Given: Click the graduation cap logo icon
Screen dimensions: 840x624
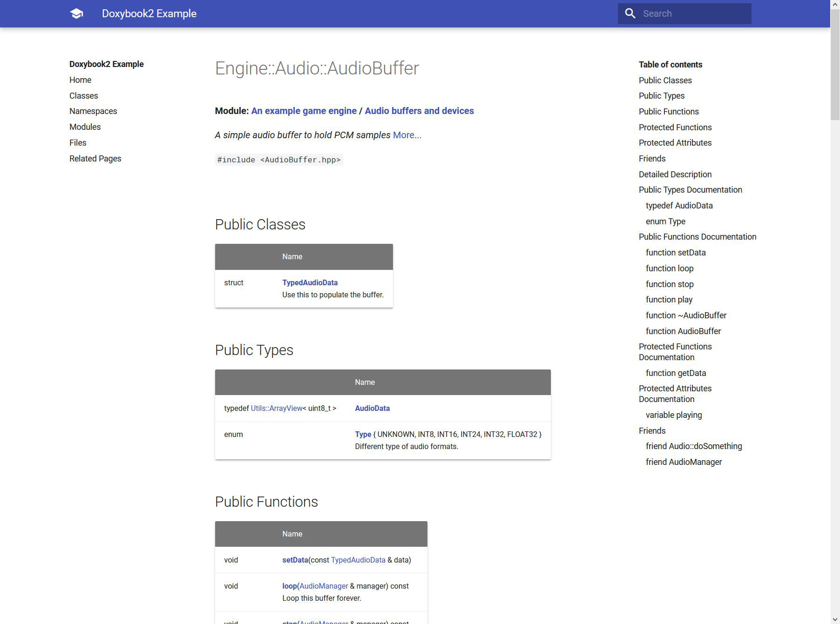Looking at the screenshot, I should tap(76, 13).
